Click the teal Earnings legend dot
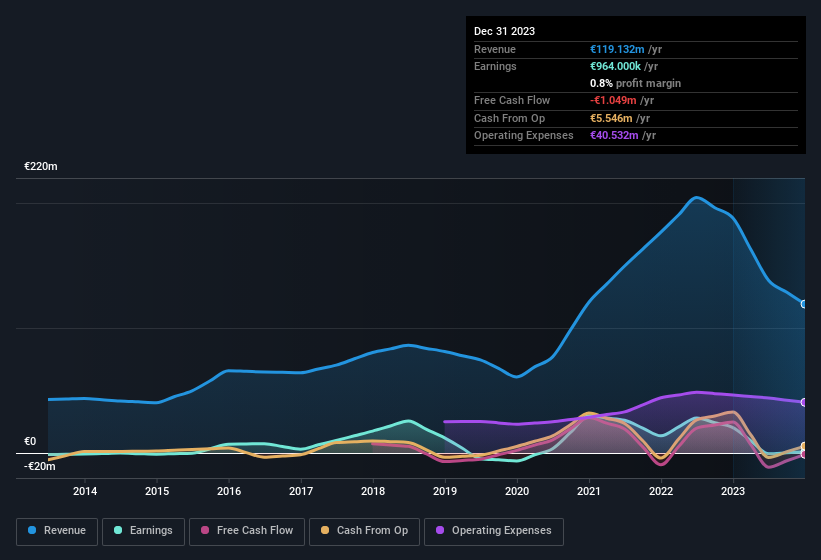Screen dimensions: 821x560 (119, 531)
